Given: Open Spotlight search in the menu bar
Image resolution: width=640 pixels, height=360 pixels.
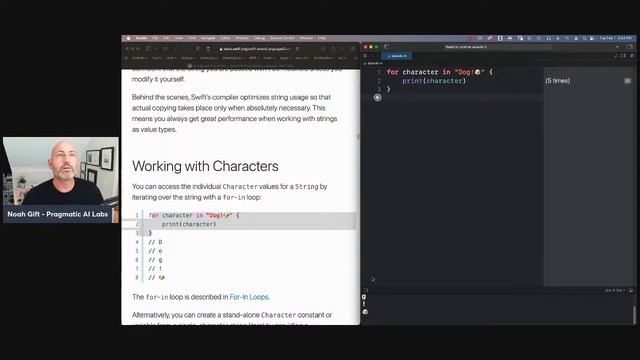Looking at the screenshot, I should (x=585, y=38).
